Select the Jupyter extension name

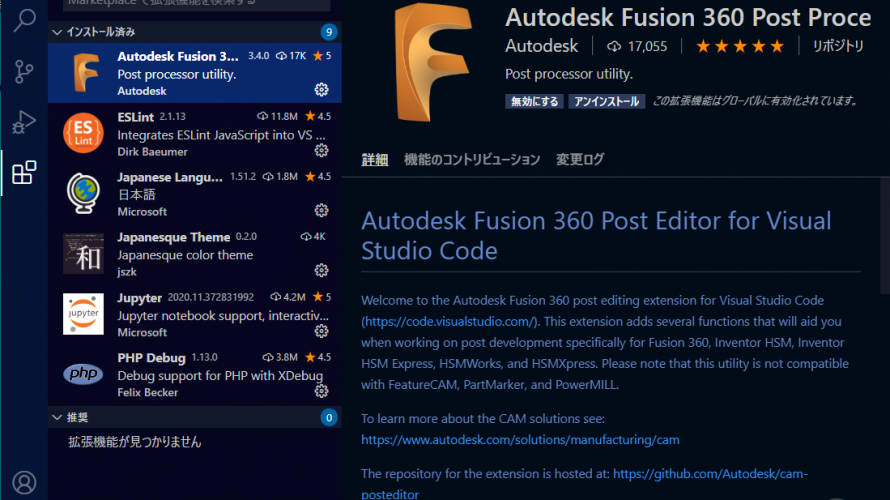[140, 298]
